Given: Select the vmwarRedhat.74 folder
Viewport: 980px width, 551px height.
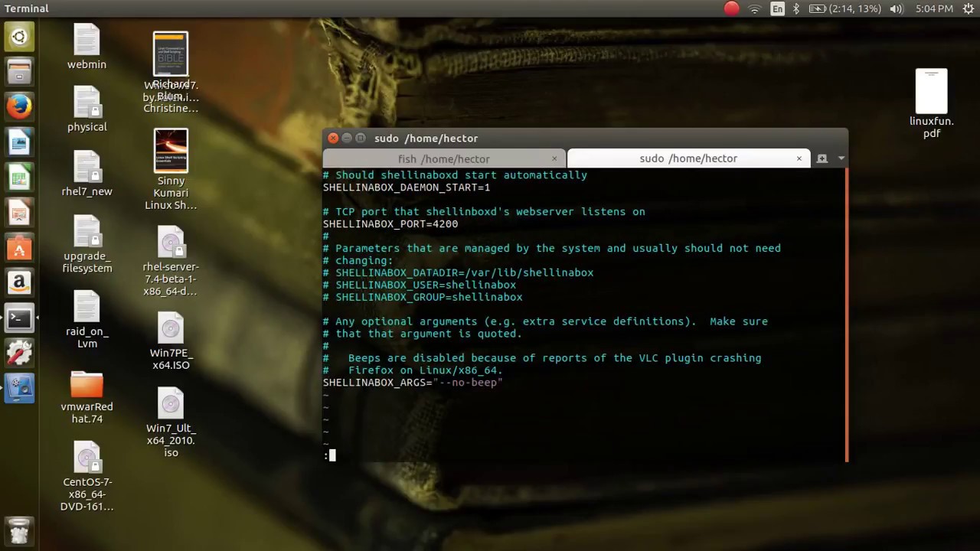Looking at the screenshot, I should 87,398.
